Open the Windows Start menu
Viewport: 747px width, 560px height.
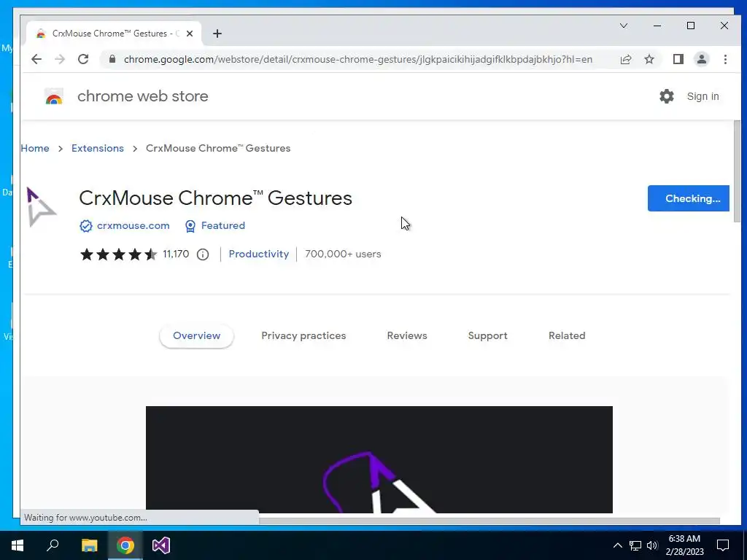tap(18, 545)
